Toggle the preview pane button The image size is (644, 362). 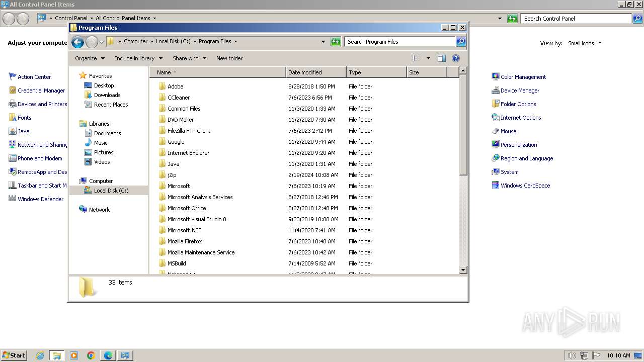point(441,58)
